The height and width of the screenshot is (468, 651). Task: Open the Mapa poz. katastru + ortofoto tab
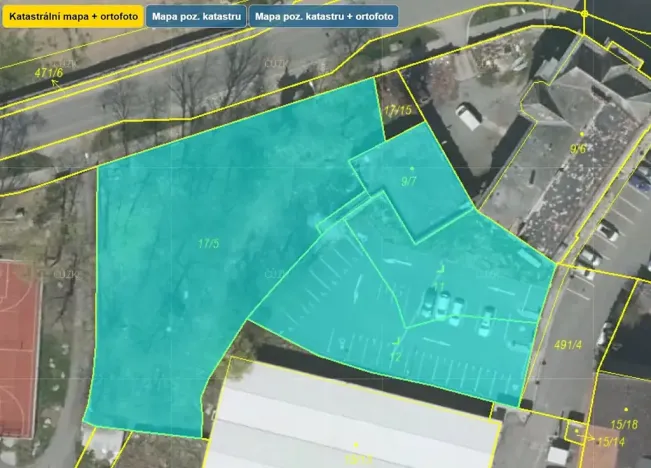point(324,17)
